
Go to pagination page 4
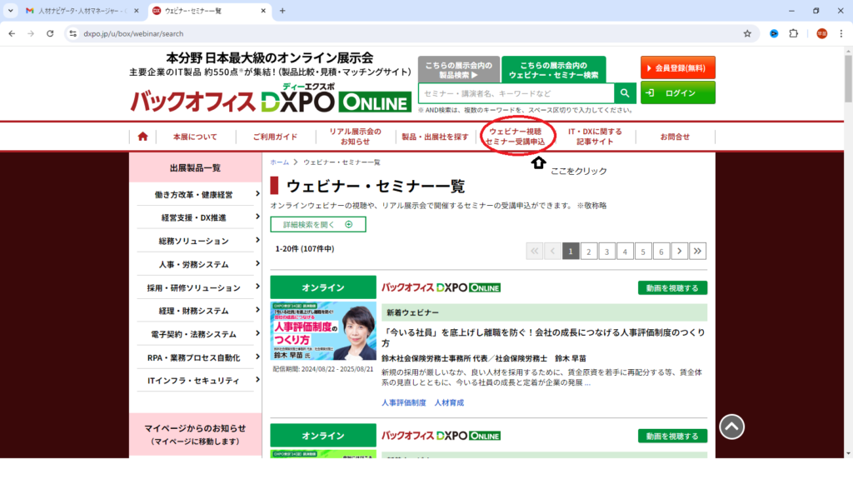tap(625, 251)
